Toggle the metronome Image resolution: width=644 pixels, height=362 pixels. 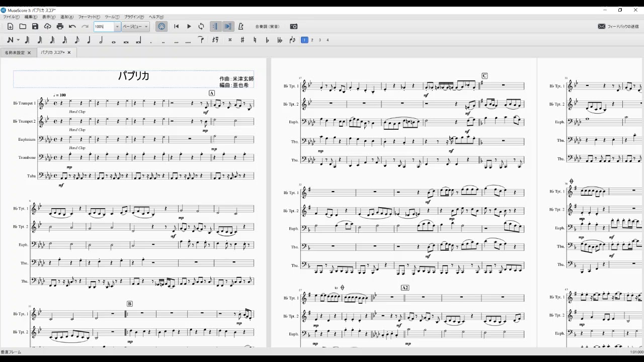[240, 27]
